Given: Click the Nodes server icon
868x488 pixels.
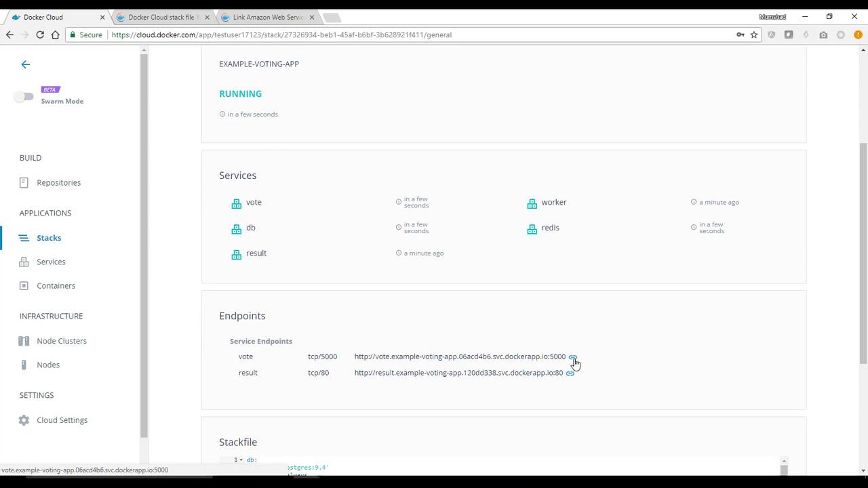Looking at the screenshot, I should pyautogui.click(x=24, y=365).
